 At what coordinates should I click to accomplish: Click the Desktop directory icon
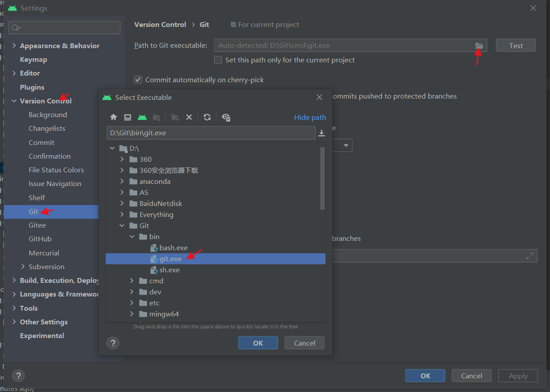click(128, 117)
